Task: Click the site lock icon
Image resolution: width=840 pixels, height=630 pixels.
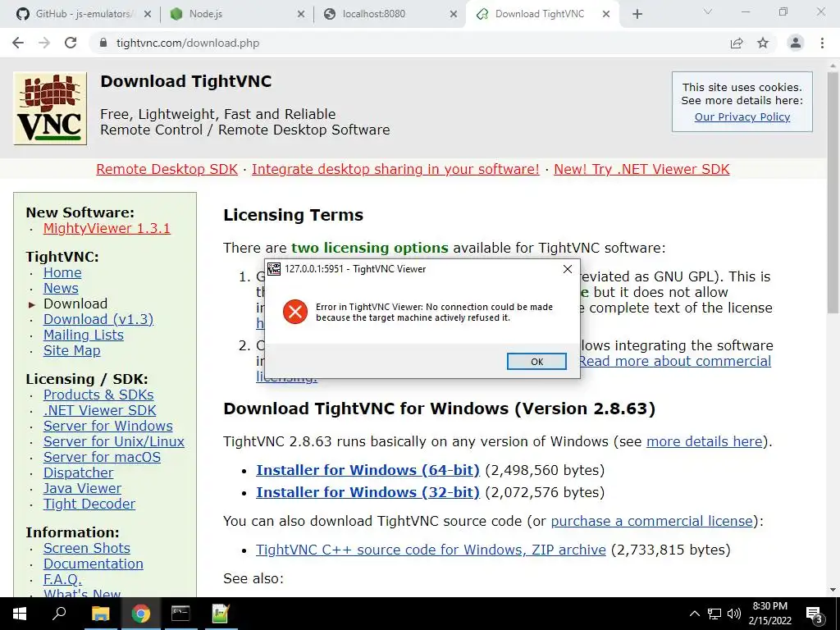Action: pyautogui.click(x=103, y=43)
